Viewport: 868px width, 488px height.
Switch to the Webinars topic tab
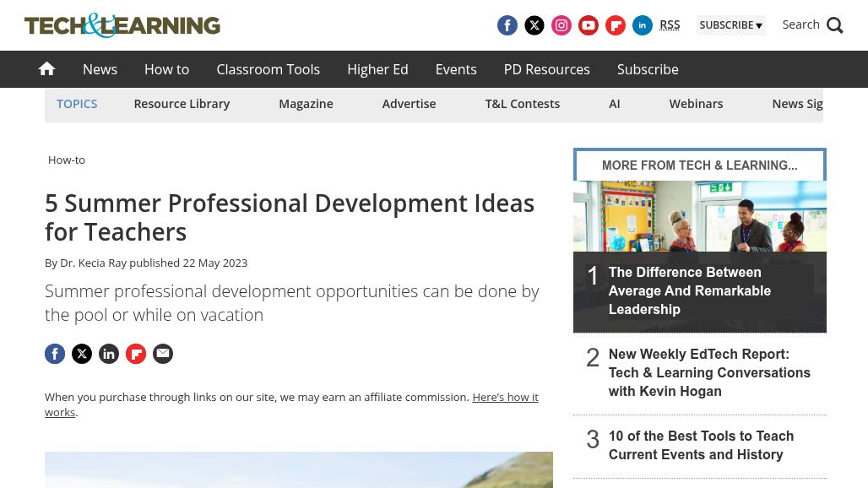[x=696, y=104]
